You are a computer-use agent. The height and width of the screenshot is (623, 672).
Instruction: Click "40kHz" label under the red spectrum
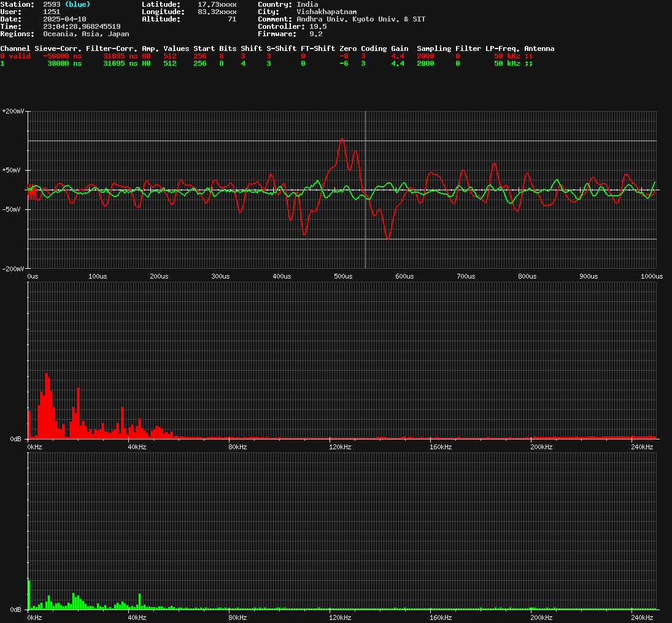point(137,447)
